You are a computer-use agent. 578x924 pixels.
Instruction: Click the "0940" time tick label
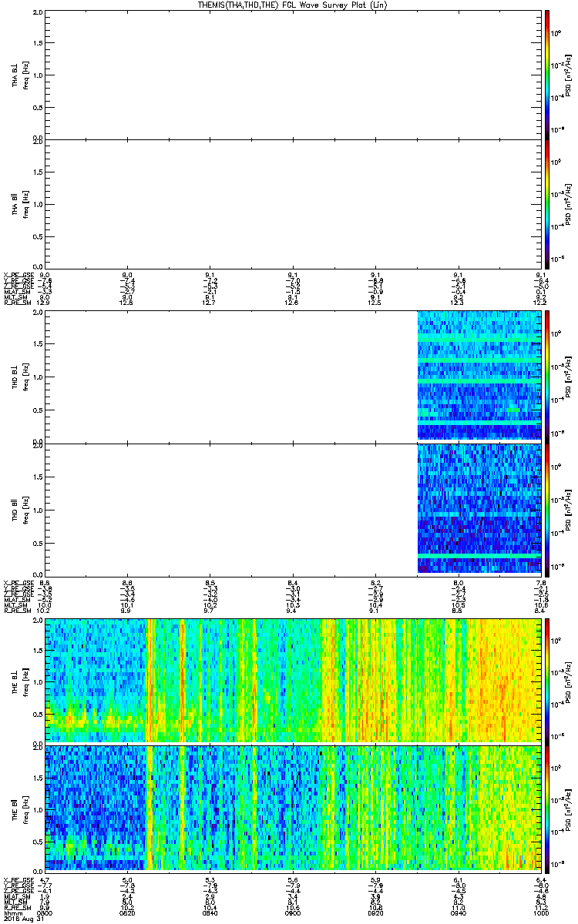click(459, 912)
